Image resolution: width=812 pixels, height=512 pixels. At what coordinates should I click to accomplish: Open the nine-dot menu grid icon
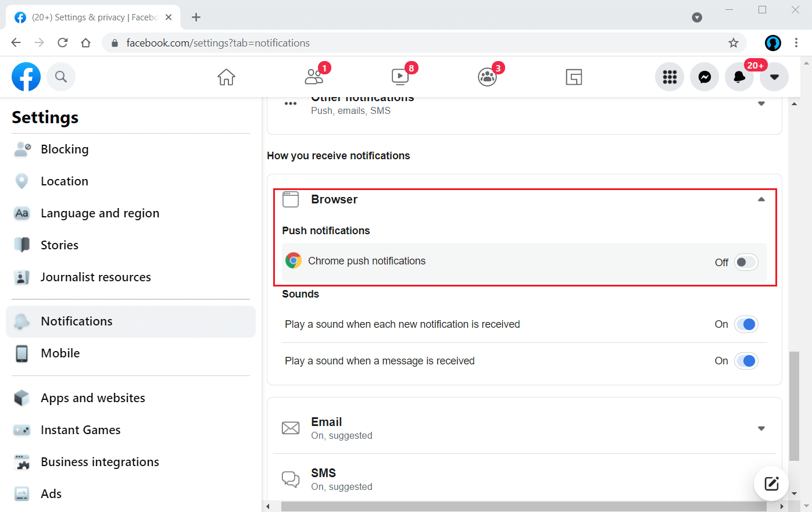(670, 77)
